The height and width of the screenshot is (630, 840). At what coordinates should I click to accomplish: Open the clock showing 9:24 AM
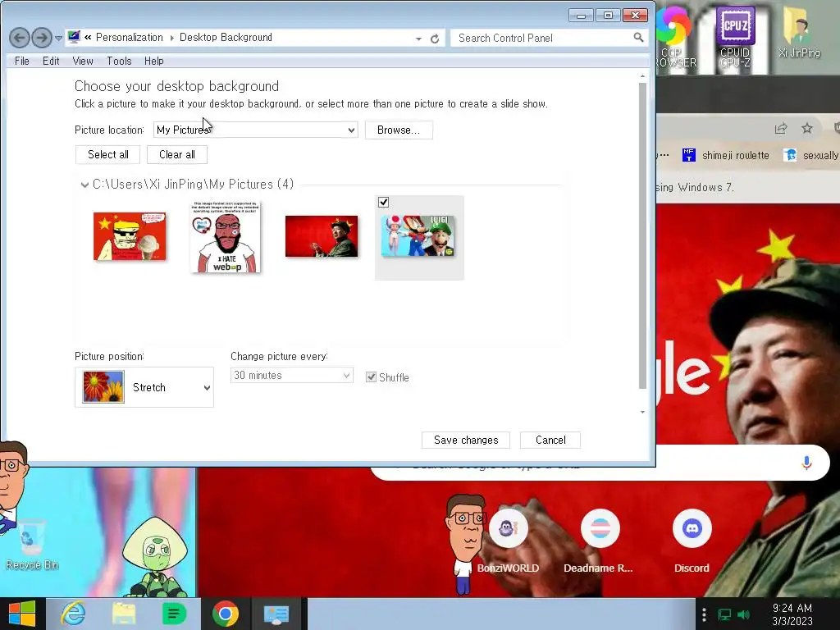[792, 614]
